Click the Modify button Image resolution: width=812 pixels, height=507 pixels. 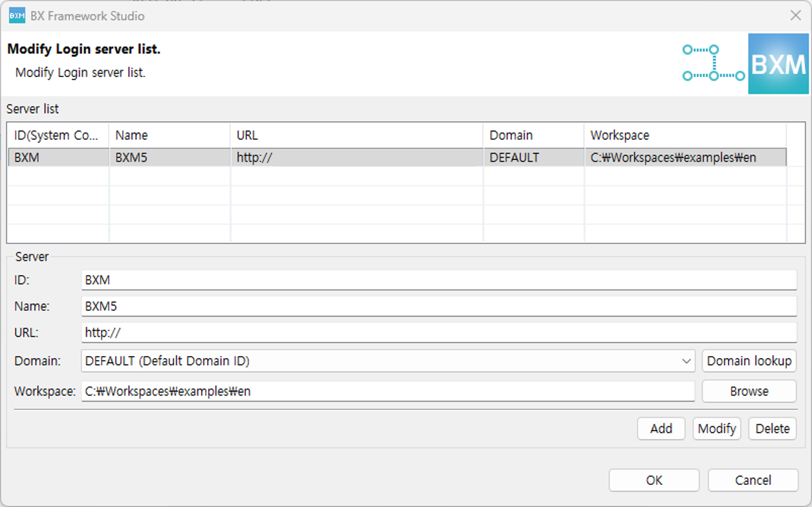click(716, 429)
